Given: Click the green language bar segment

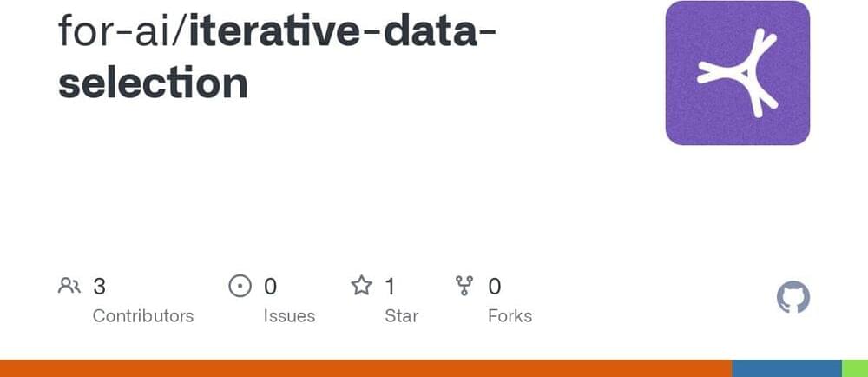Looking at the screenshot, I should click(854, 368).
